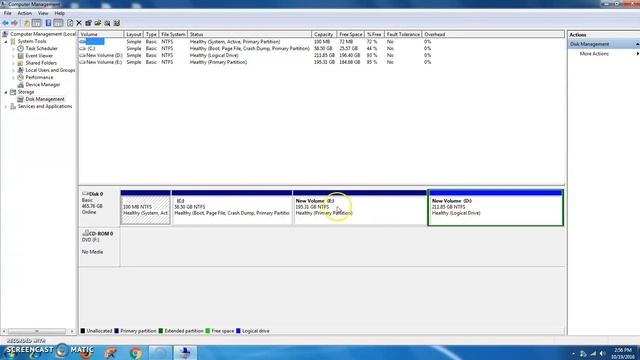640x360 pixels.
Task: Expand the Local Users and Groups arrow
Action: coord(13,70)
